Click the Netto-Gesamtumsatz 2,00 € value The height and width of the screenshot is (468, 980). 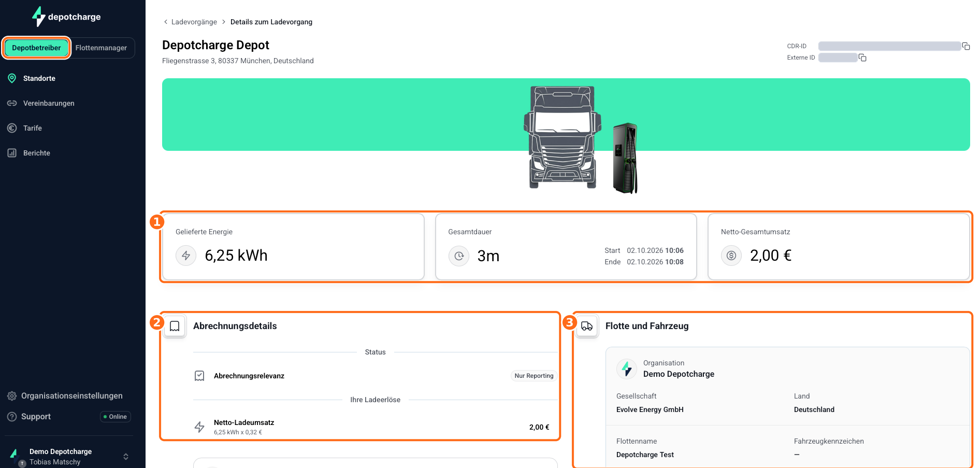pos(771,256)
